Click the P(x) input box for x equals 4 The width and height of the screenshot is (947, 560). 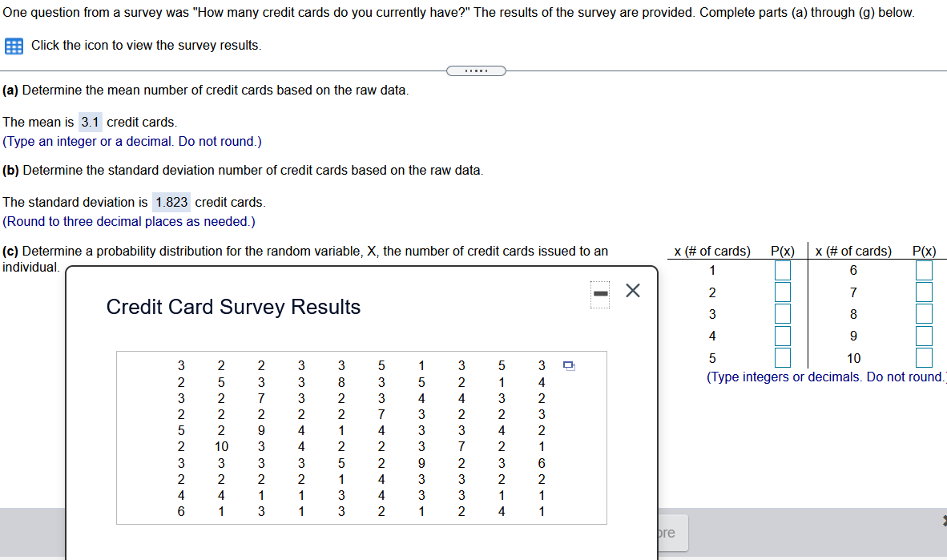click(x=782, y=336)
